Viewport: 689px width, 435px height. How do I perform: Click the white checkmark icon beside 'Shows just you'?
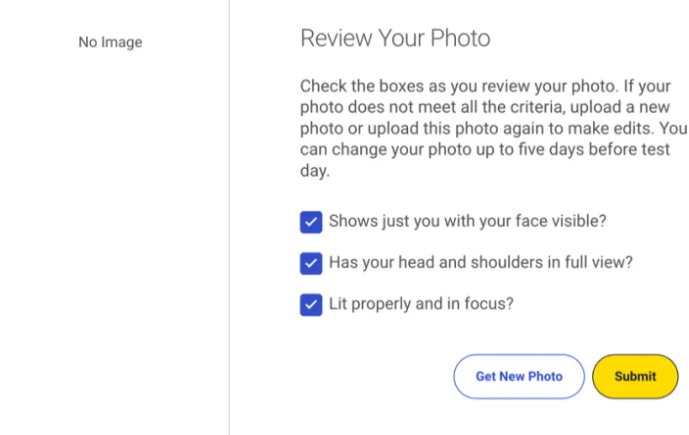pyautogui.click(x=311, y=222)
